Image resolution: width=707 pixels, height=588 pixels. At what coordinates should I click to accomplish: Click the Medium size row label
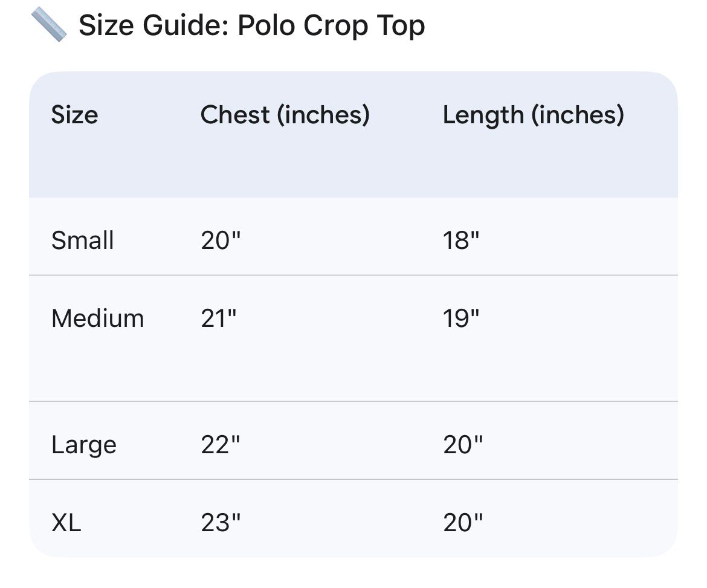point(98,318)
